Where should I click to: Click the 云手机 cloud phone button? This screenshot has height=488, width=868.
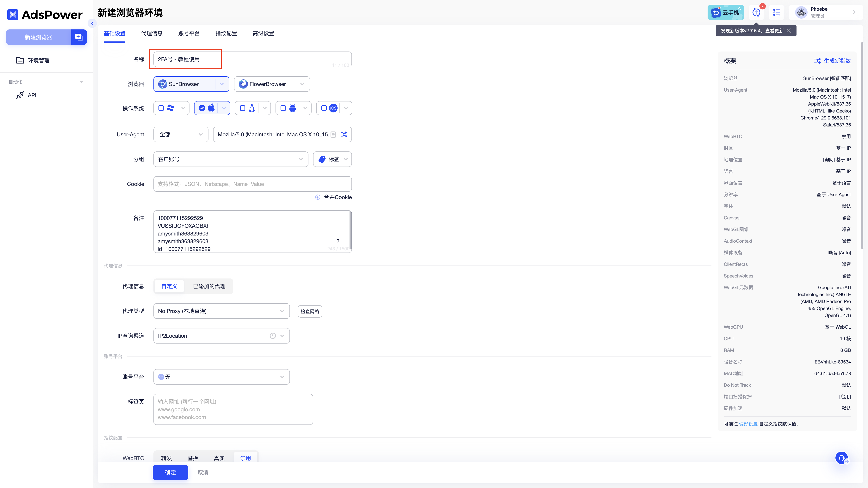[725, 12]
